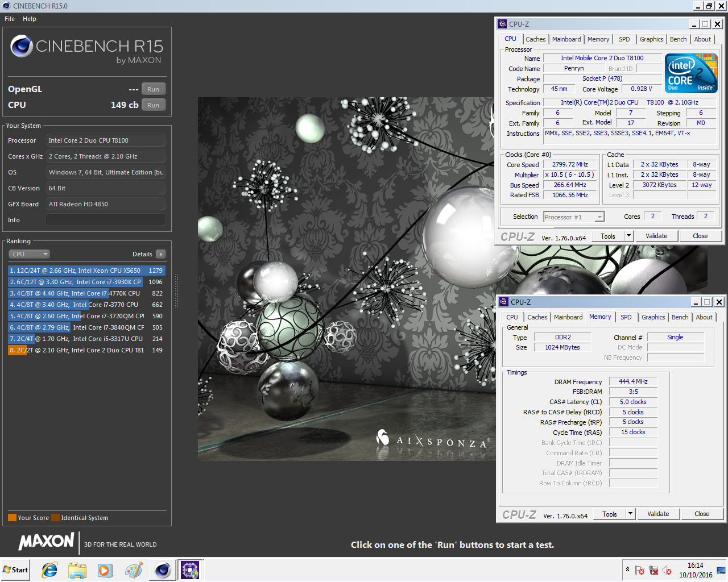Switch to Bench tab in lower CPU-Z

coord(680,317)
